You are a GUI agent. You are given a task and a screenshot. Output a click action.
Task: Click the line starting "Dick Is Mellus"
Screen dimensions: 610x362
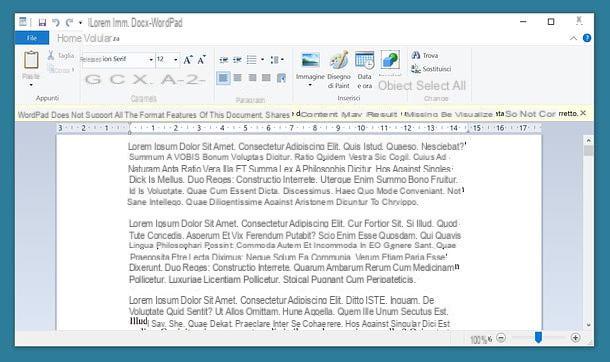293,180
